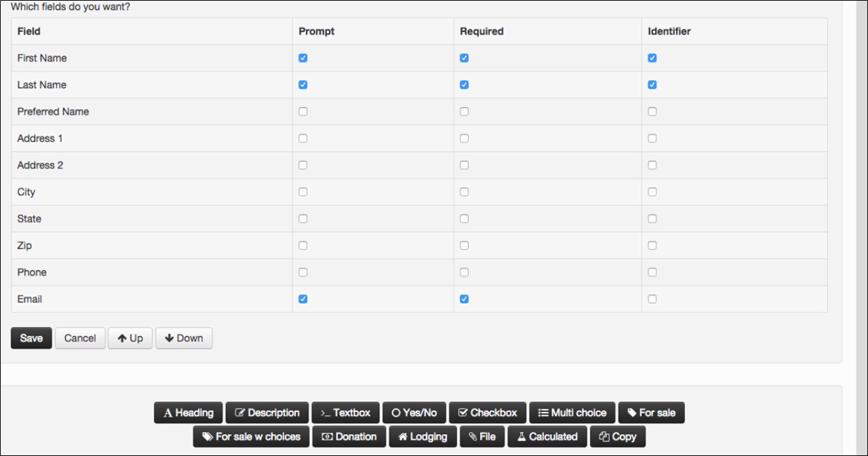Insert a Textbox element
This screenshot has width=868, height=456.
[346, 413]
